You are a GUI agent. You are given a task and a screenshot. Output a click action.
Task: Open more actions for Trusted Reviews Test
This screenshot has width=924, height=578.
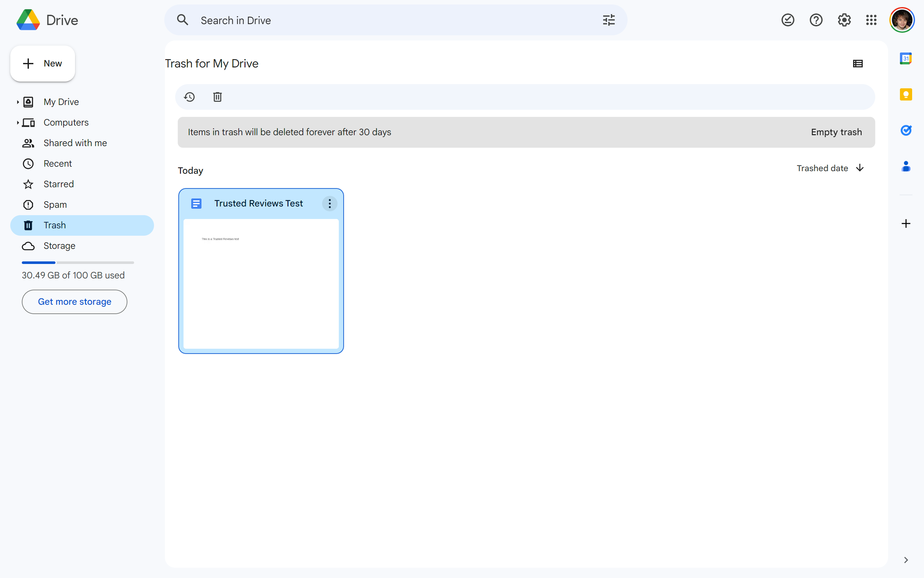(x=330, y=204)
